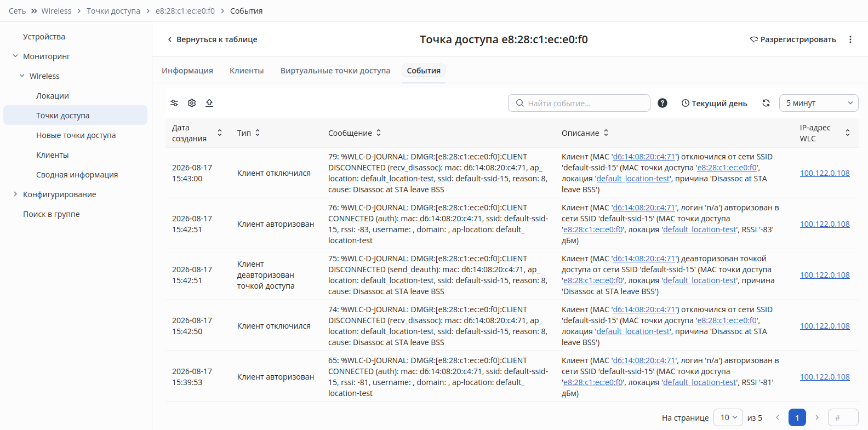This screenshot has height=430, width=868.
Task: Switch to Виртуальные точки доступа tab
Action: click(x=335, y=71)
